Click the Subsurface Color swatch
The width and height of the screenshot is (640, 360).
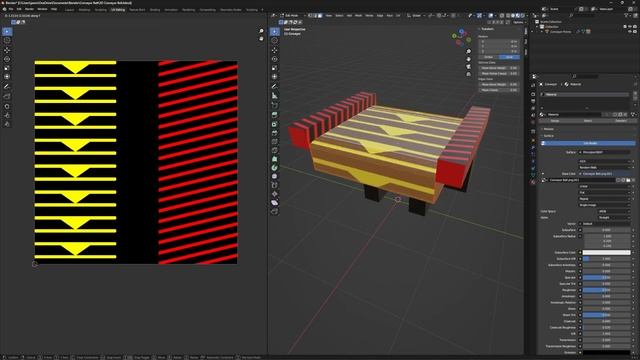[x=607, y=253]
